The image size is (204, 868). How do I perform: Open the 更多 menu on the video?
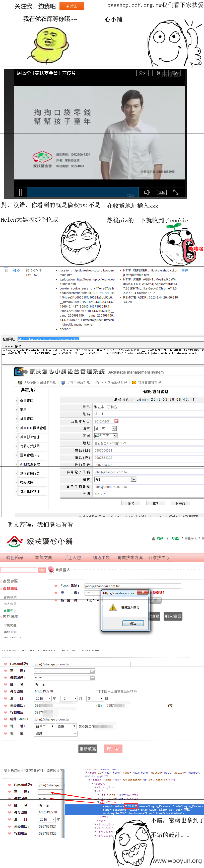175,73
